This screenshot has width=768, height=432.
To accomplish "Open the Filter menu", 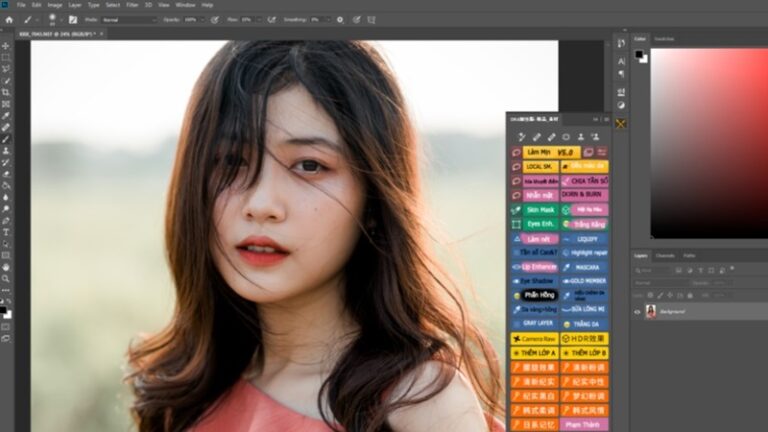I will click(132, 5).
